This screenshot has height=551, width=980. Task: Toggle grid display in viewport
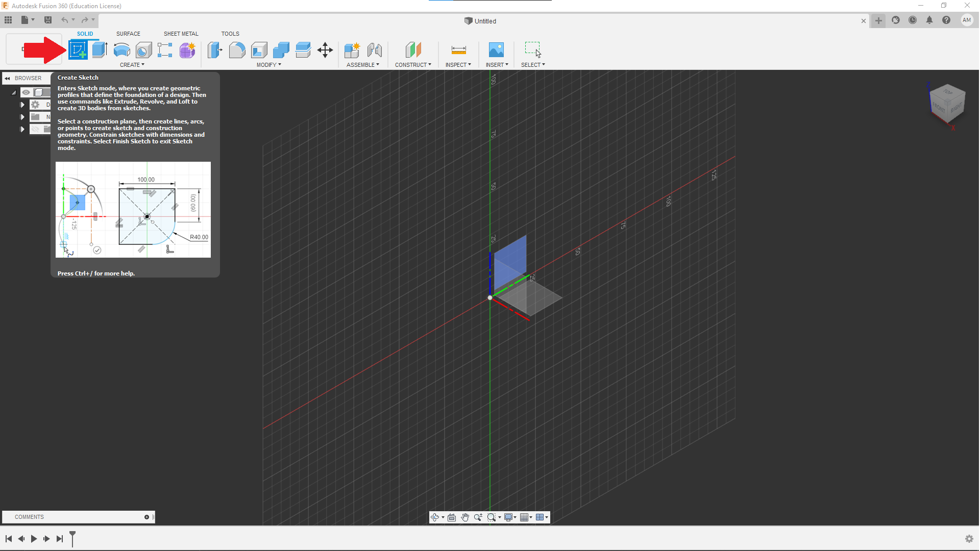(x=524, y=517)
